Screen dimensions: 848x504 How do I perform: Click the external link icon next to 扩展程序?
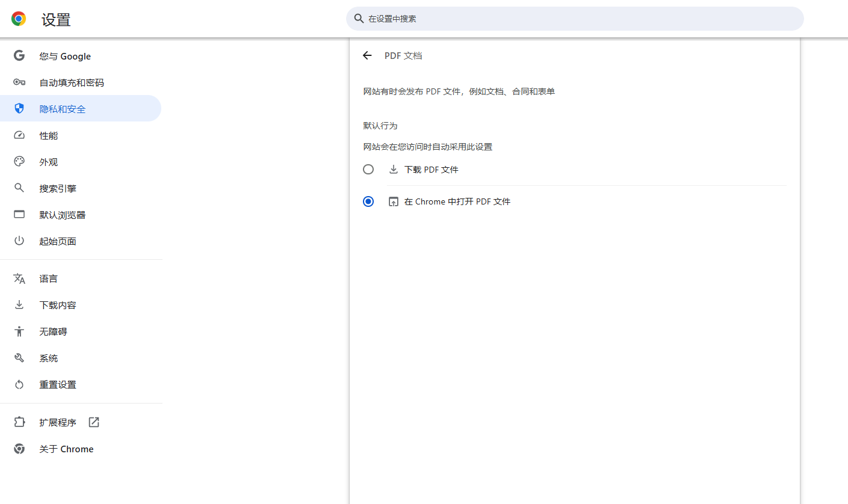click(94, 422)
